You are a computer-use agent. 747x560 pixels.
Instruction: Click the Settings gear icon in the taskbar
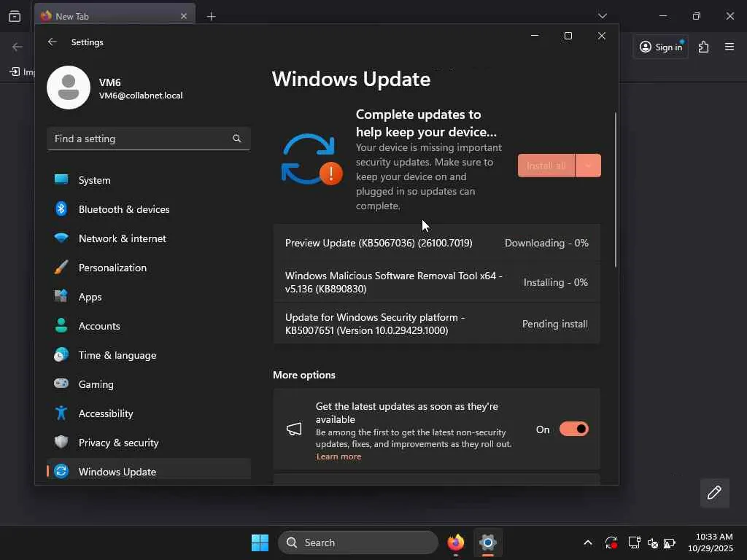pyautogui.click(x=488, y=542)
